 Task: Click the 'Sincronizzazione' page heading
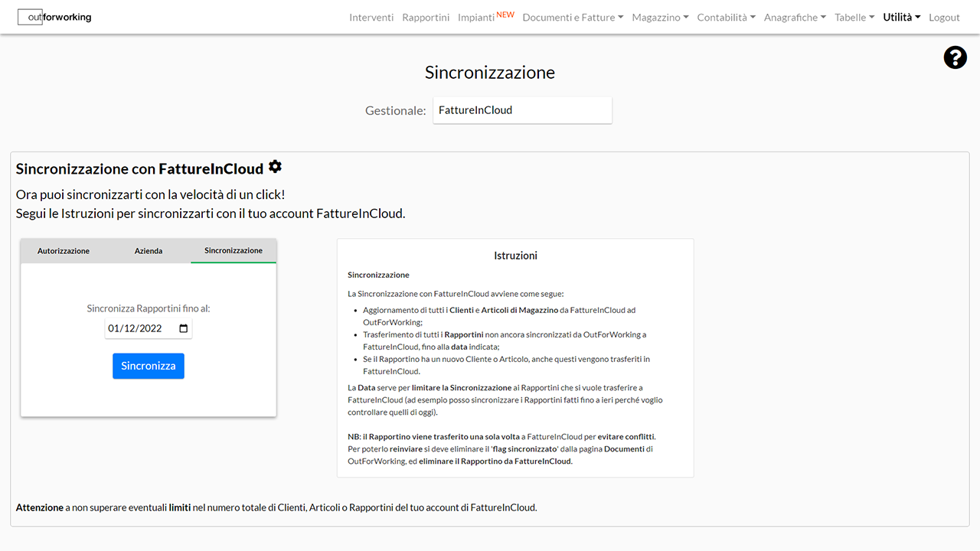click(x=490, y=73)
